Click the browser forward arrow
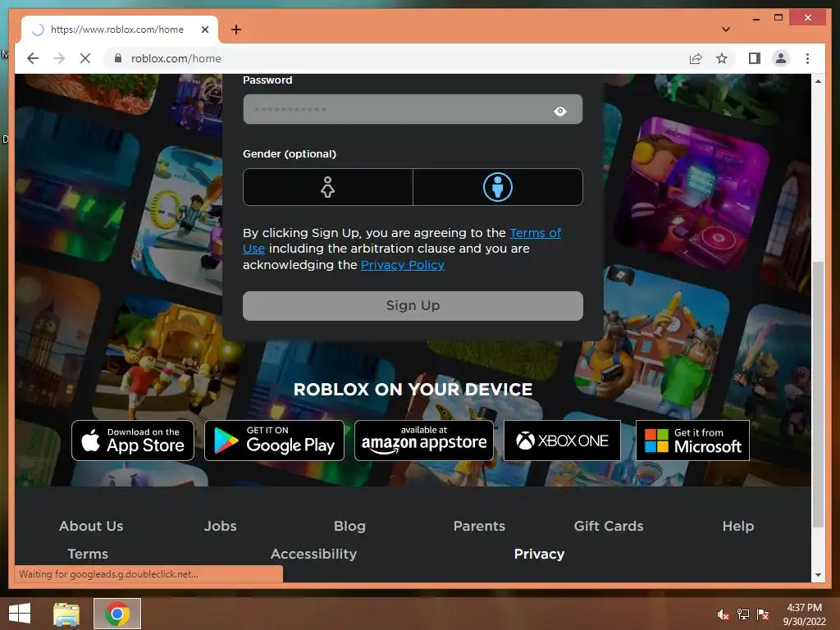Screen dimensions: 840x630 pyautogui.click(x=59, y=58)
